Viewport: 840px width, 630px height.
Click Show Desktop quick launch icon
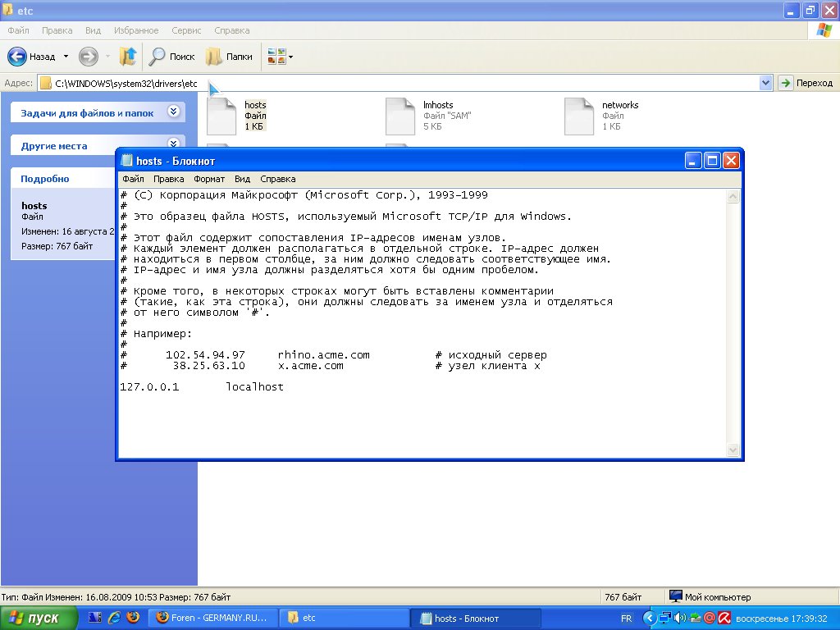tap(95, 618)
